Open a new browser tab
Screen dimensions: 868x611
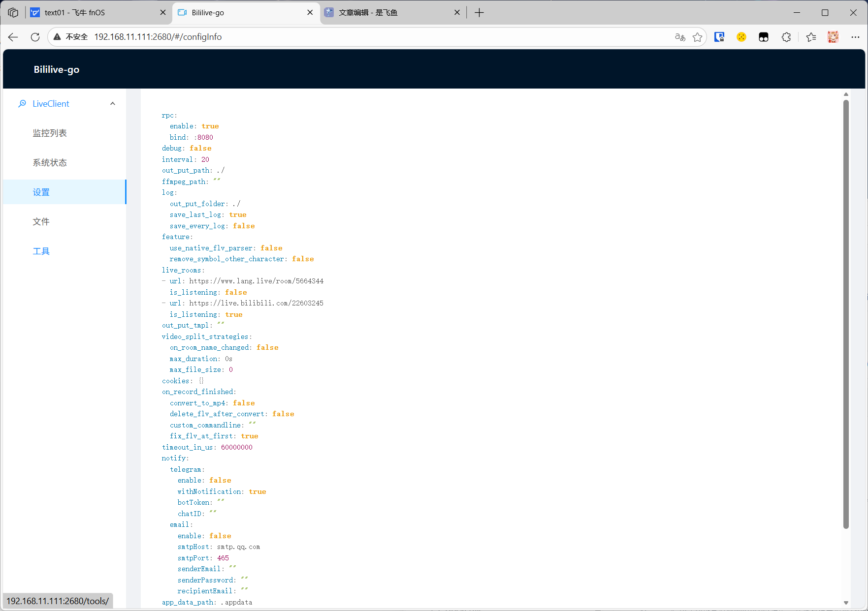pos(479,12)
